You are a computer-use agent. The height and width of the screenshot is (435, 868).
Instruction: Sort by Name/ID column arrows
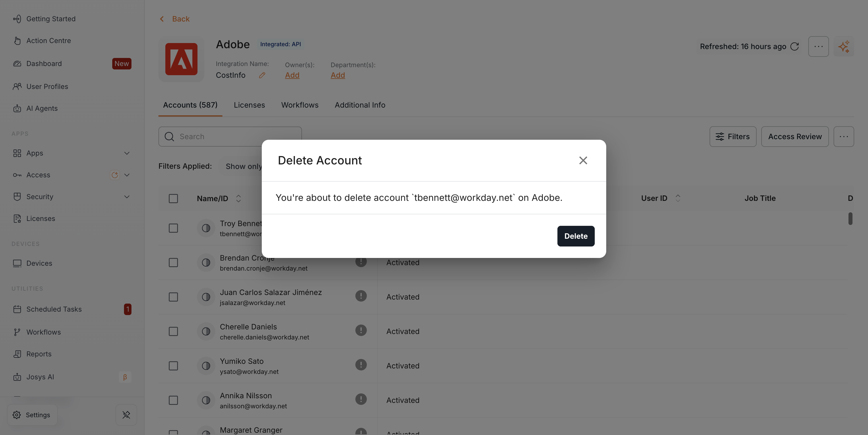[x=239, y=199]
